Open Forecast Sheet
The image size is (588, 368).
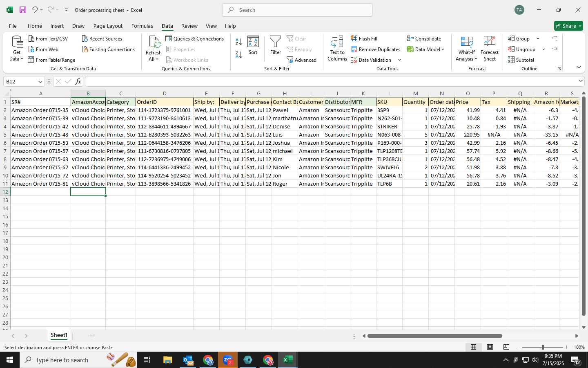point(490,48)
